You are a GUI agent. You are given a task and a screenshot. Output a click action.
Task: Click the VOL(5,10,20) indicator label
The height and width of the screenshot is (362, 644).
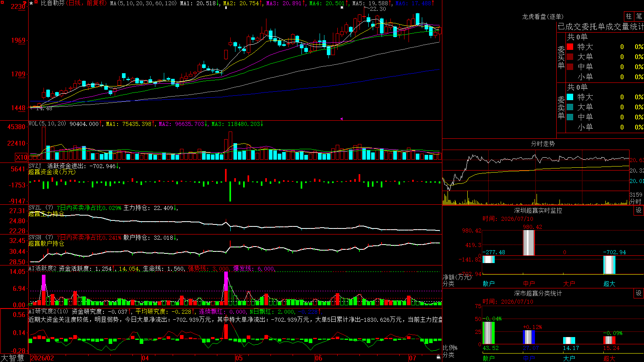click(x=47, y=123)
